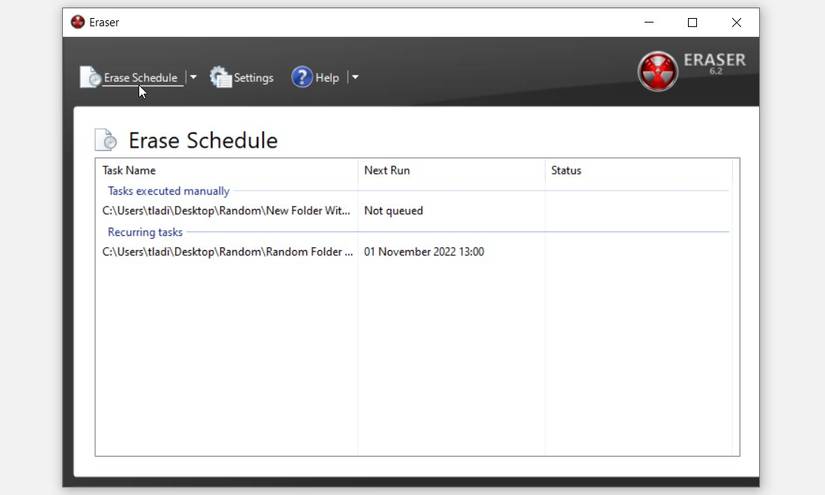Click the Erase Schedule toolbar icon
This screenshot has height=495, width=825.
click(x=90, y=77)
